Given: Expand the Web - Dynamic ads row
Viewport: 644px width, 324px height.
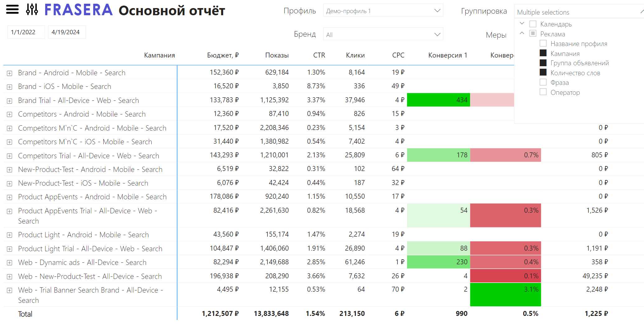Looking at the screenshot, I should pos(10,263).
